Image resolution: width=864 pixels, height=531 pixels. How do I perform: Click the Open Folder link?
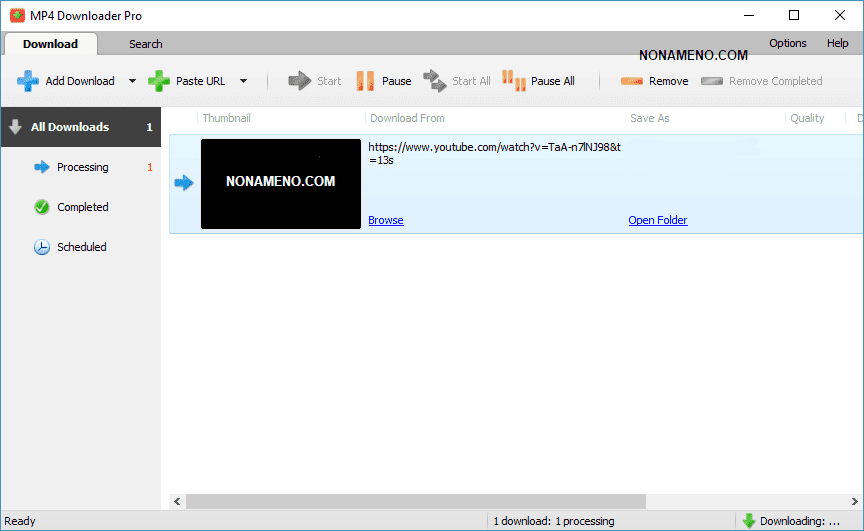[x=657, y=220]
